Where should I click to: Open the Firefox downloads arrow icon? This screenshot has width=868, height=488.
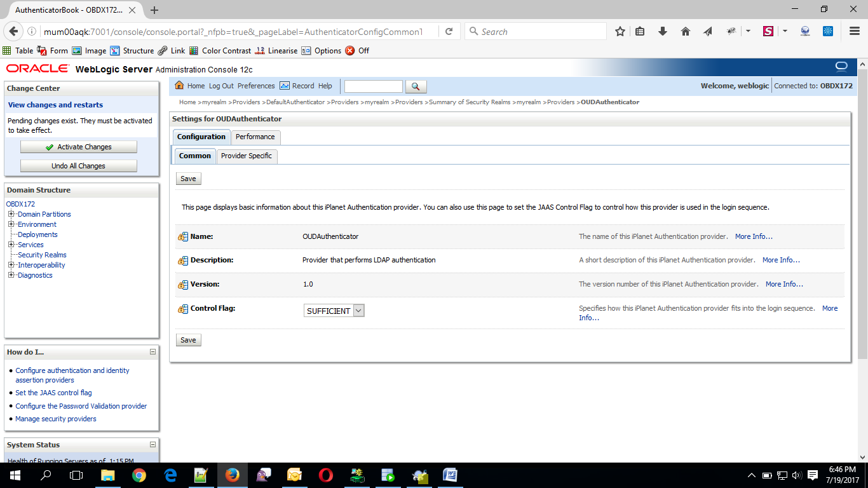663,31
